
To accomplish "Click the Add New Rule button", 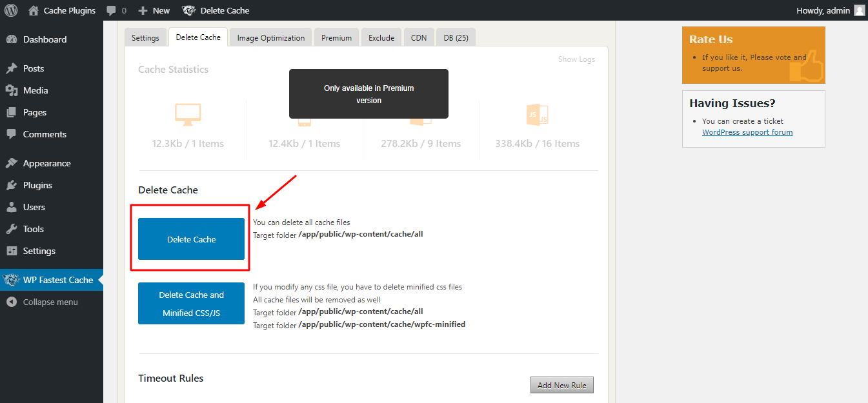I will pos(561,385).
